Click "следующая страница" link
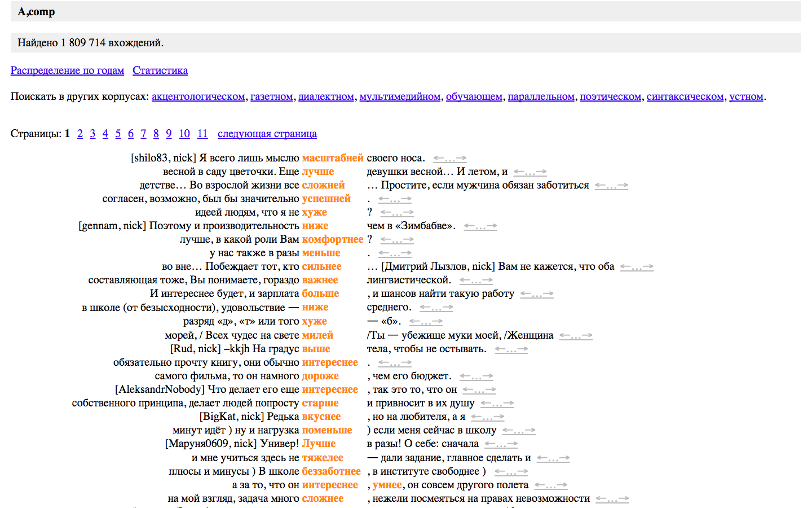Viewport: 812px width, 508px height. point(267,134)
